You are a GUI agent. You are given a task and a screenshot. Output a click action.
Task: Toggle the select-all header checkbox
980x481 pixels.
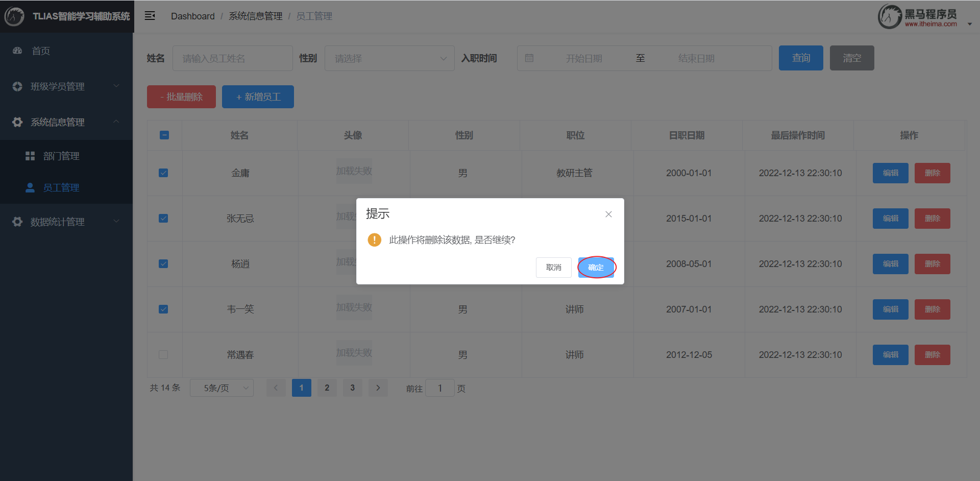(x=164, y=135)
